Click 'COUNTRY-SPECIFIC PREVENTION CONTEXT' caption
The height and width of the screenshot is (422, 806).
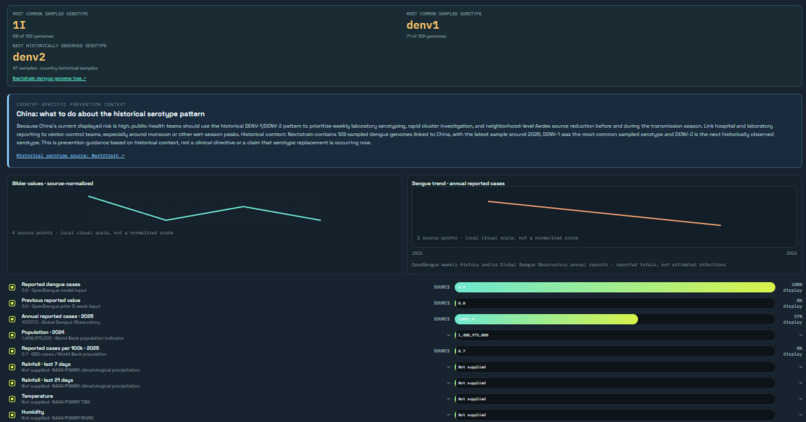click(x=71, y=104)
